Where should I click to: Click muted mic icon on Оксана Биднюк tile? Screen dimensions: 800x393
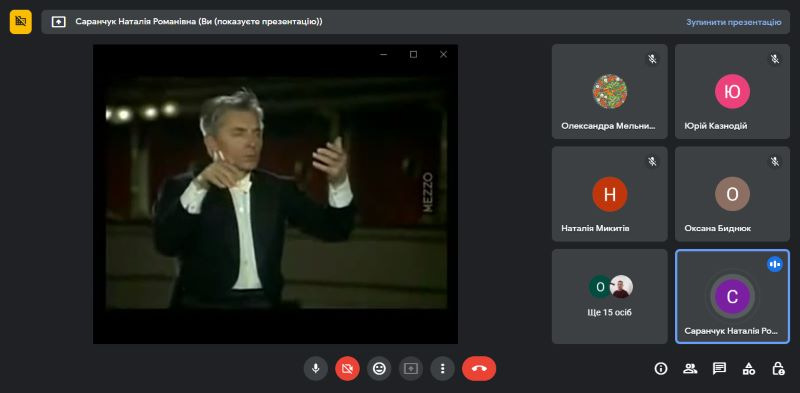775,162
